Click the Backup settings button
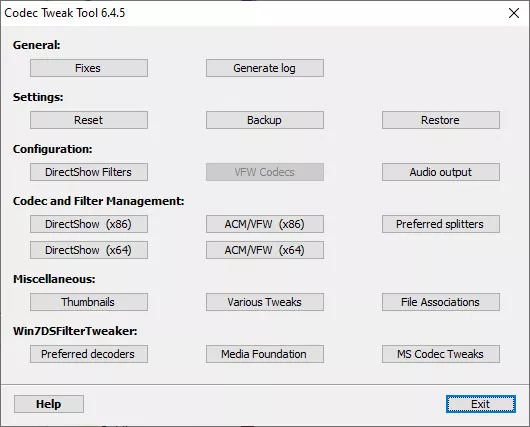The image size is (530, 427). tap(265, 120)
